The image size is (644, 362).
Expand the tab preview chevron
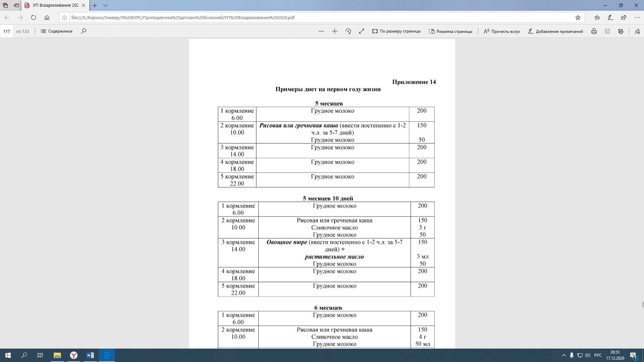(x=105, y=5)
